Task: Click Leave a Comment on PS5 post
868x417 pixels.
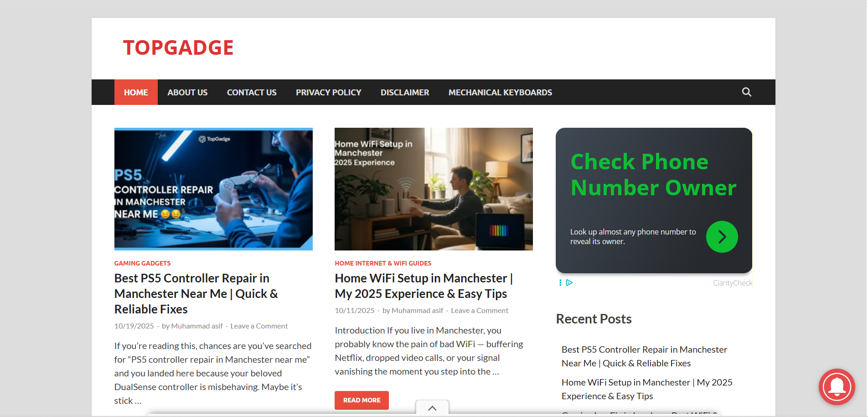Action: pyautogui.click(x=259, y=326)
